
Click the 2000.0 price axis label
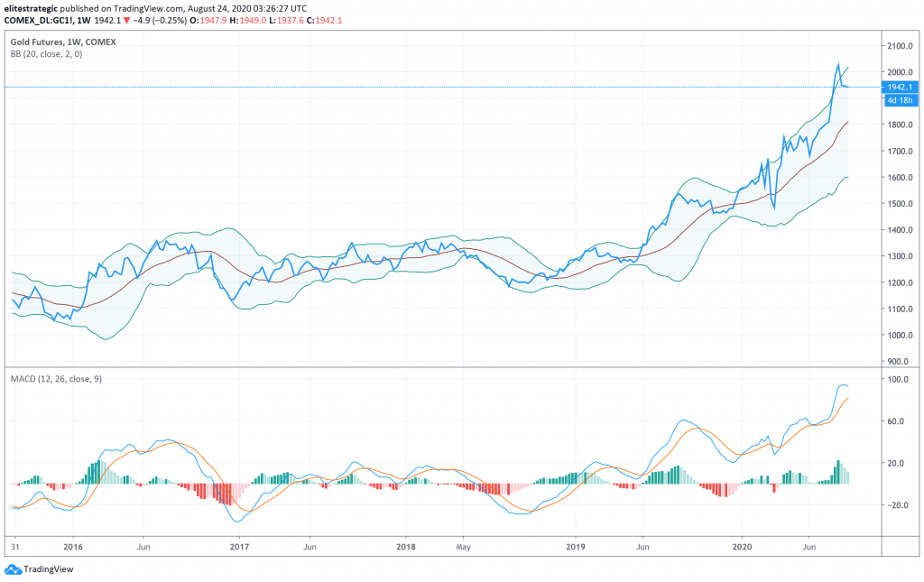[900, 72]
